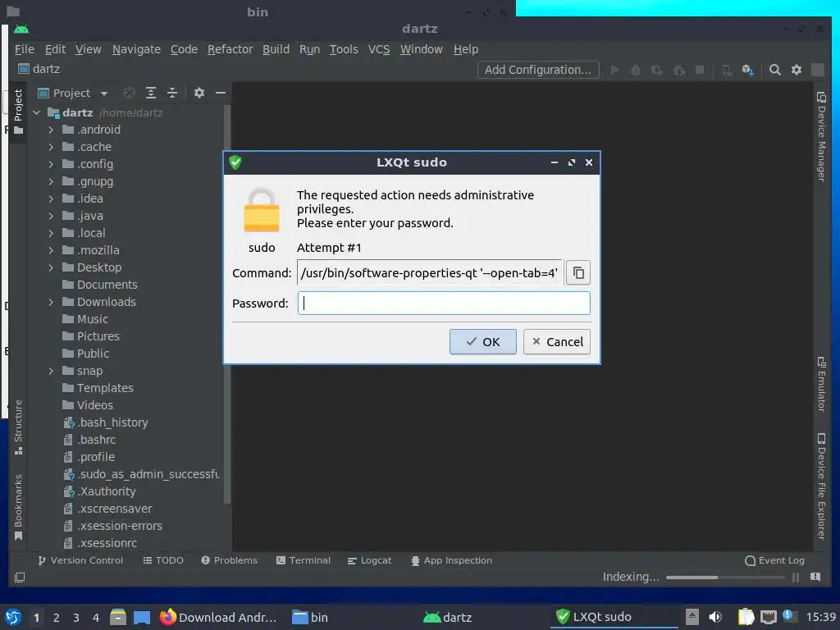
Task: Pause indexing with the pause icon
Action: (x=796, y=577)
